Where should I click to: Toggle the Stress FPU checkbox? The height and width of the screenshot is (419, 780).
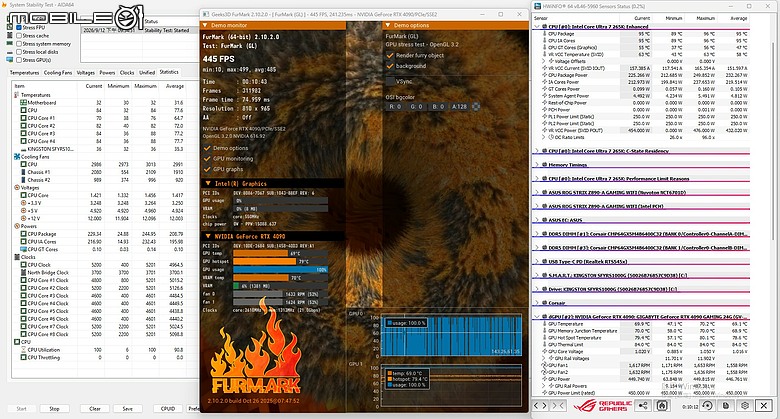(19, 28)
